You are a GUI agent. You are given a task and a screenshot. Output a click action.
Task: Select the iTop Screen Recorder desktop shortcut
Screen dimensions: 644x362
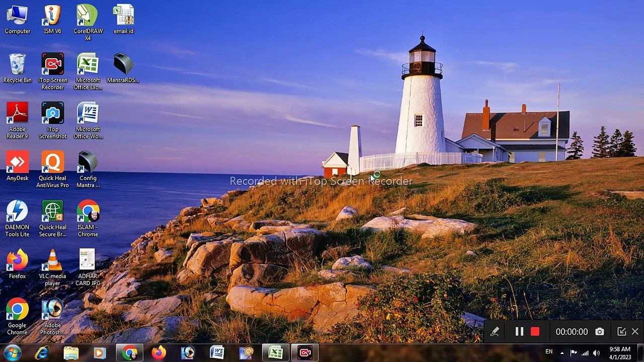click(52, 72)
